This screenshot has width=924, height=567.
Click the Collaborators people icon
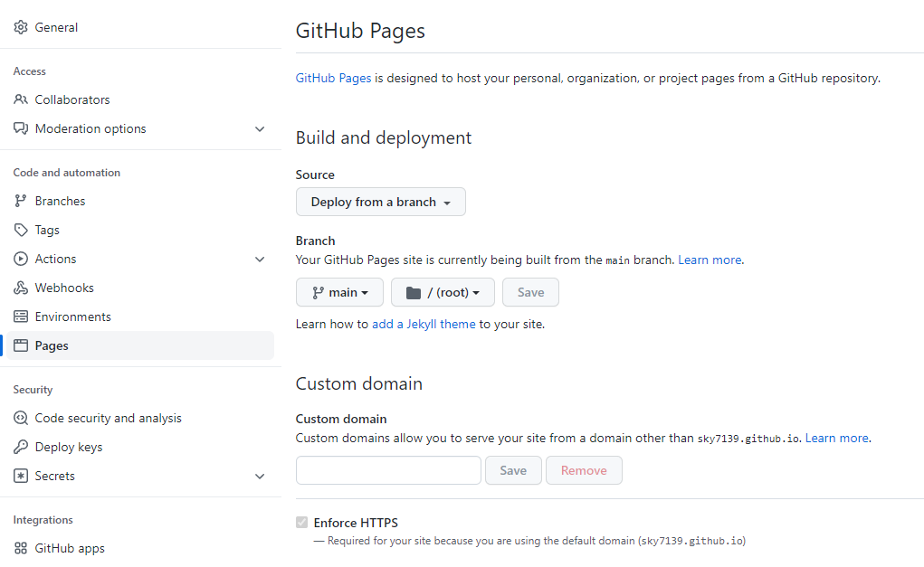(21, 99)
